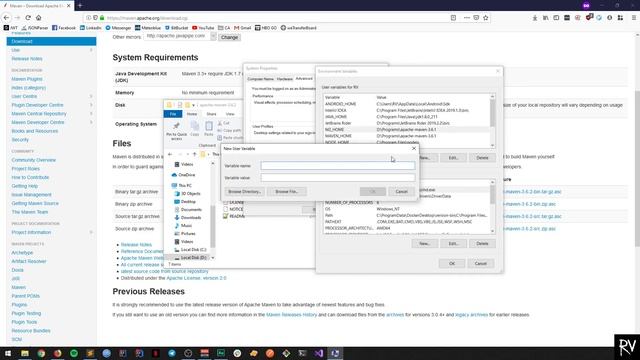This screenshot has width=640, height=360.
Task: Open a new Firefox tab
Action: pyautogui.click(x=80, y=6)
